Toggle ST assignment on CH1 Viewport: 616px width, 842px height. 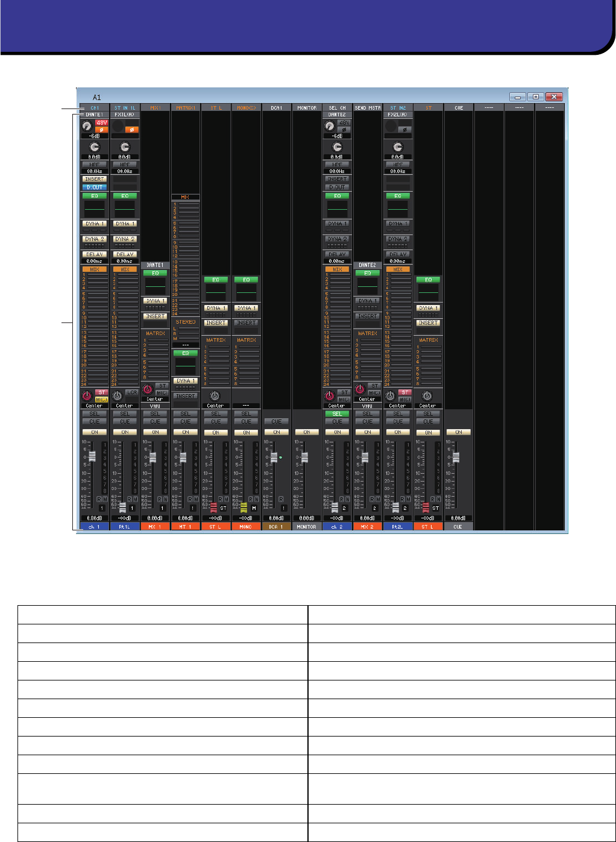[x=101, y=392]
